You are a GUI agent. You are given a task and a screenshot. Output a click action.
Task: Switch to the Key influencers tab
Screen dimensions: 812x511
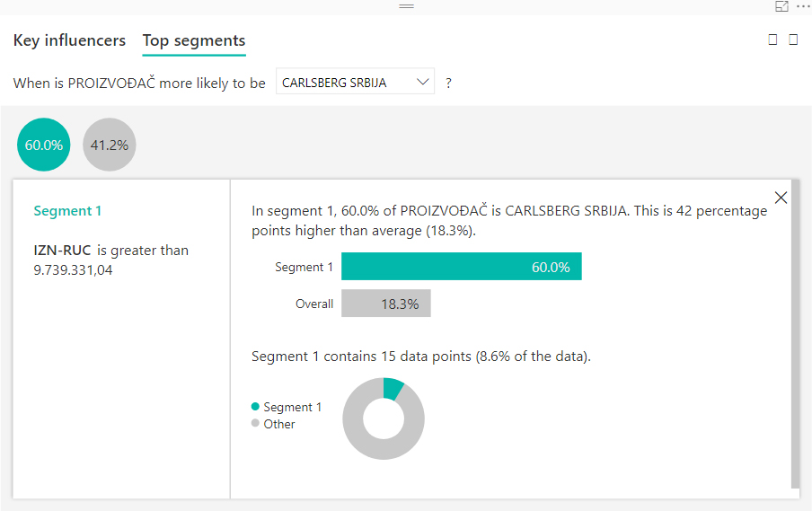[69, 40]
